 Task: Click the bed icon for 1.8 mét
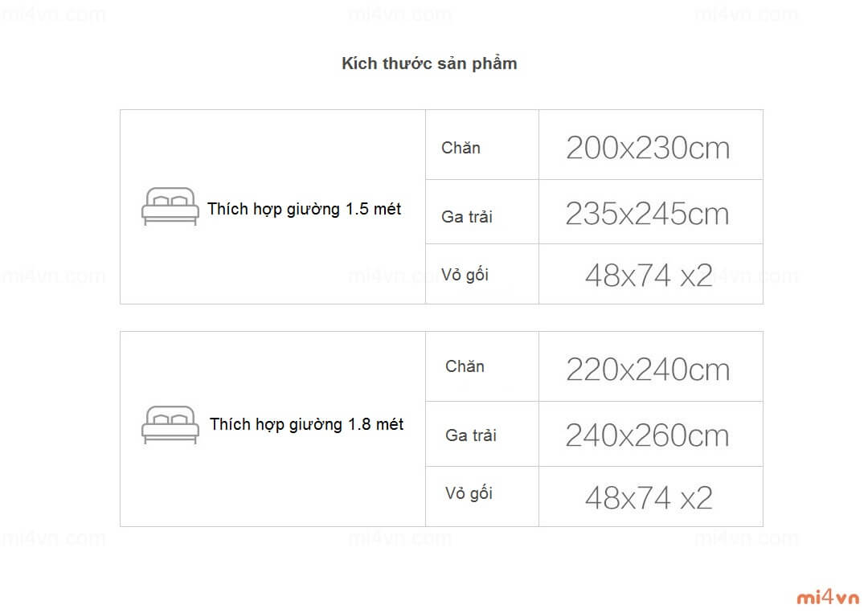click(x=170, y=424)
